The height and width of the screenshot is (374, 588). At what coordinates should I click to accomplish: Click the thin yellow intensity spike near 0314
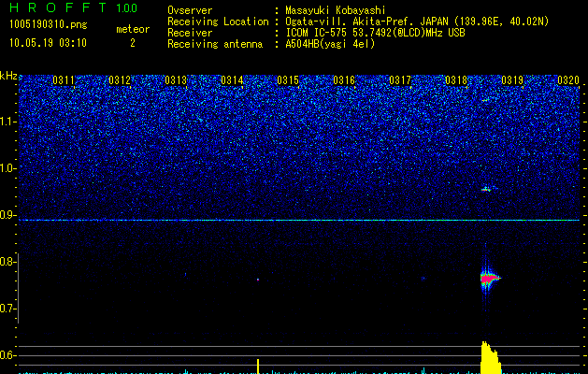(x=258, y=367)
